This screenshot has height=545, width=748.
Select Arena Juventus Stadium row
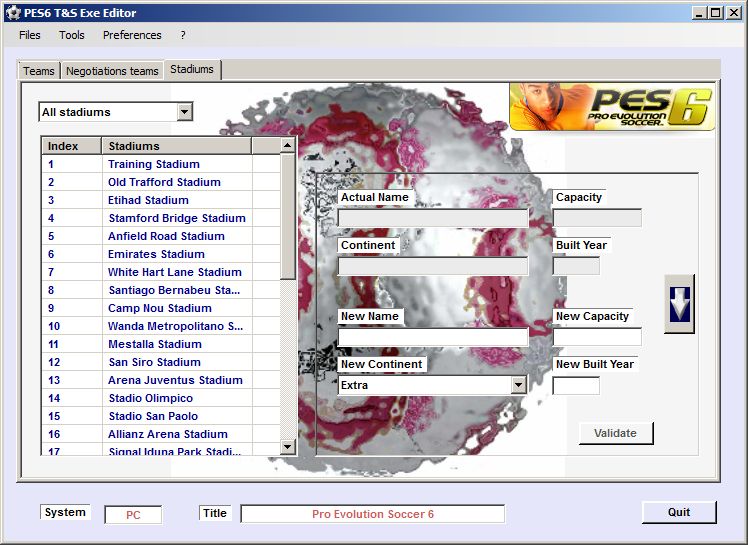[x=161, y=380]
